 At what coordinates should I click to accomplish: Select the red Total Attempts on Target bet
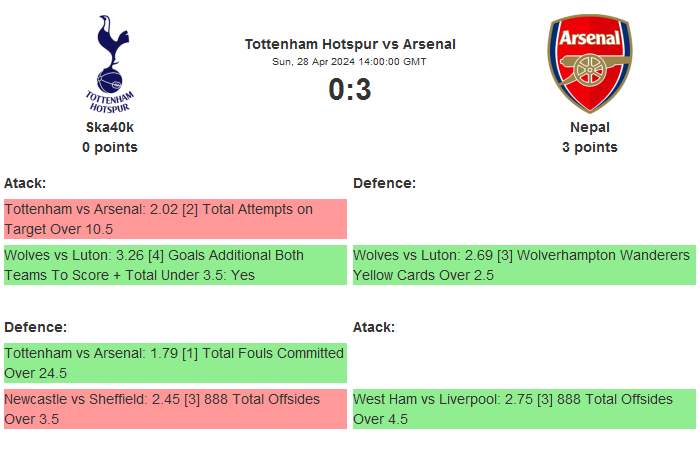pos(175,219)
